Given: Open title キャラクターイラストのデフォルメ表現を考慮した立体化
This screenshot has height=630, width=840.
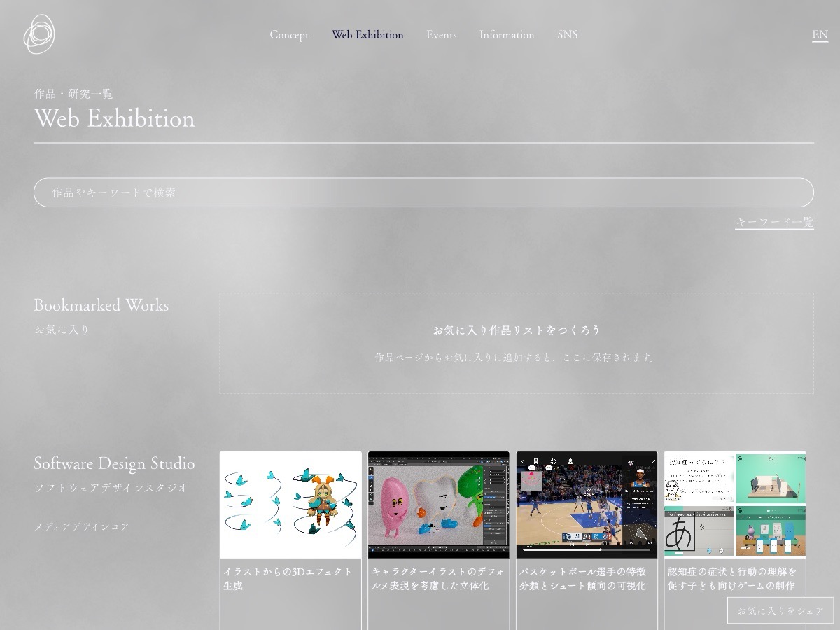Looking at the screenshot, I should pos(437,579).
